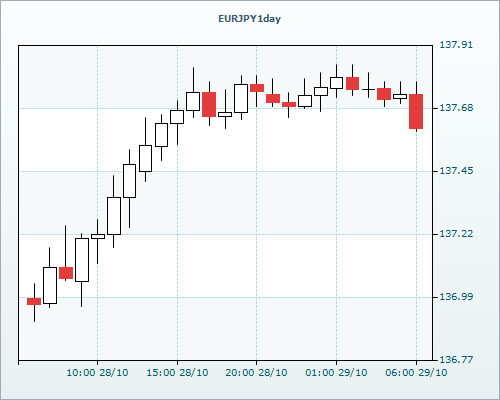Click the EURJPY1day chart title
The image size is (500, 400).
(249, 19)
